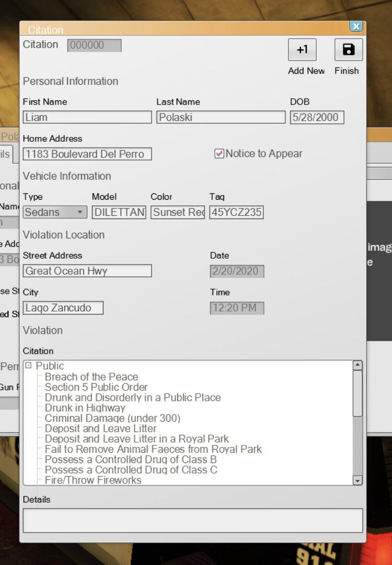Choose Fire/Throw Fireworks violation

click(x=93, y=480)
